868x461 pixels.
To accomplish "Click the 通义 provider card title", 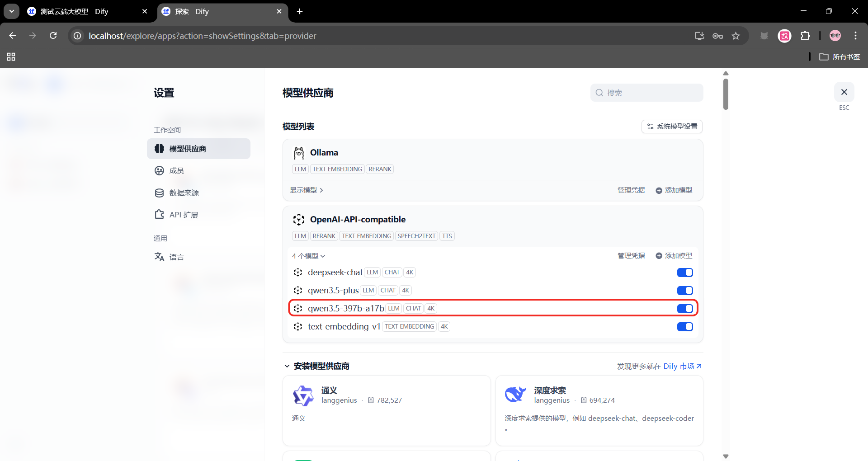I will coord(329,390).
